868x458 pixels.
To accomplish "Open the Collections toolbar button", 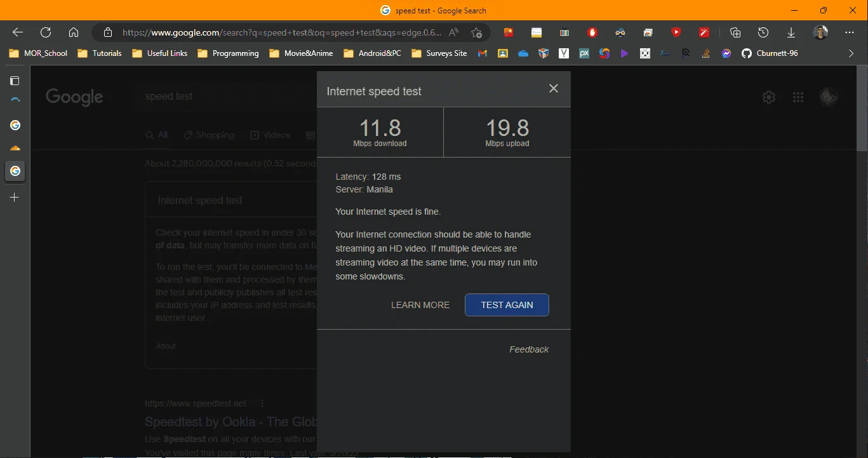I will coord(735,32).
